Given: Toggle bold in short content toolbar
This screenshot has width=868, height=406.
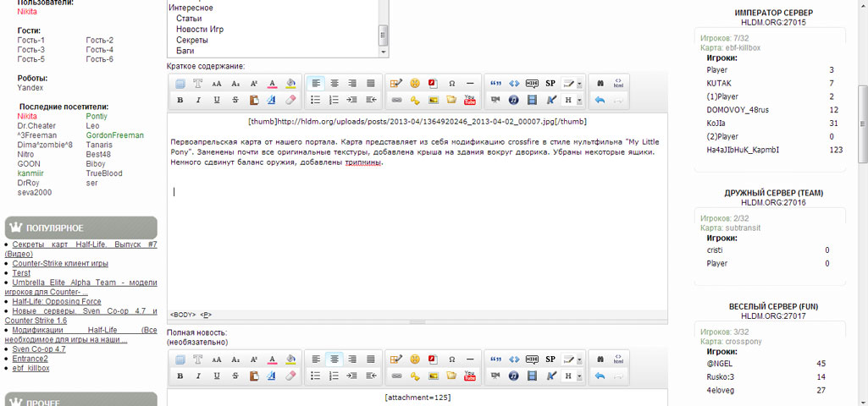Looking at the screenshot, I should click(180, 100).
